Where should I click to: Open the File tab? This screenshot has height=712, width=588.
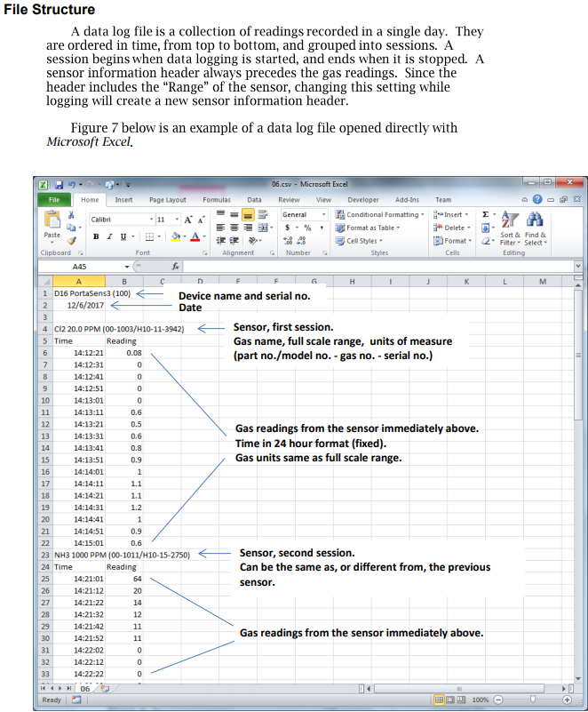tap(54, 200)
